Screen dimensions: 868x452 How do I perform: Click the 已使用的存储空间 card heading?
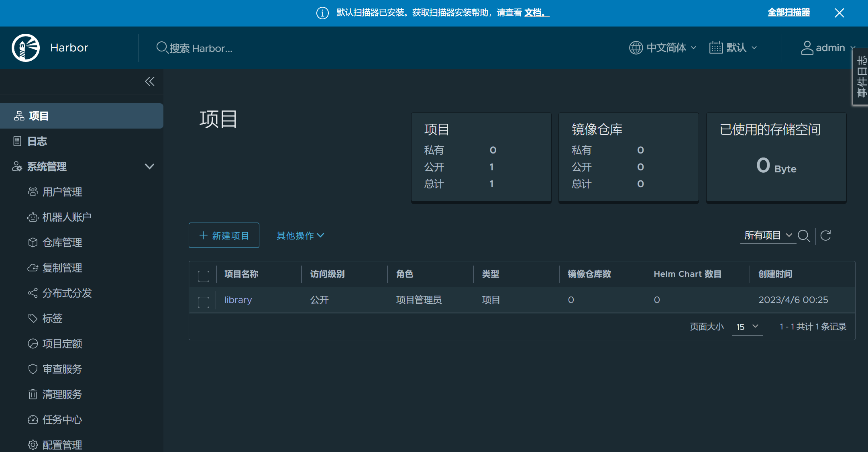click(770, 129)
